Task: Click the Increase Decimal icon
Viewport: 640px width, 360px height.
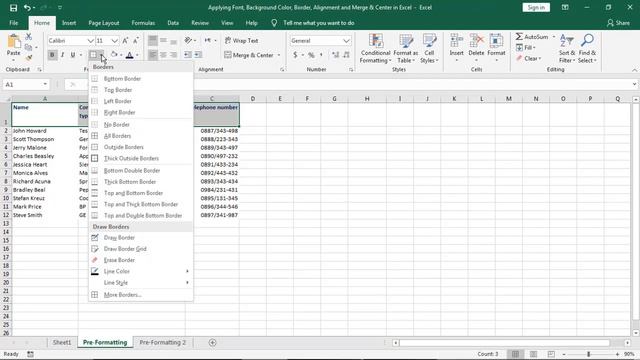Action: [336, 55]
